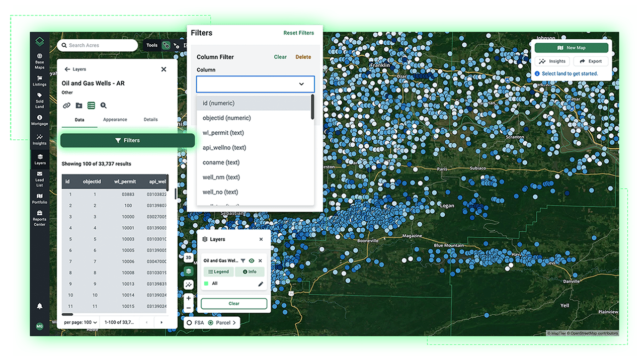Choose well_nm (text) option
This screenshot has width=644, height=362.
pyautogui.click(x=254, y=177)
